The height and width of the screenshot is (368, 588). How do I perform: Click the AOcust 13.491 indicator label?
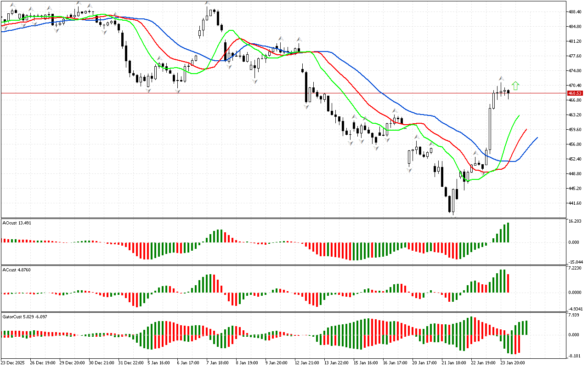click(17, 223)
